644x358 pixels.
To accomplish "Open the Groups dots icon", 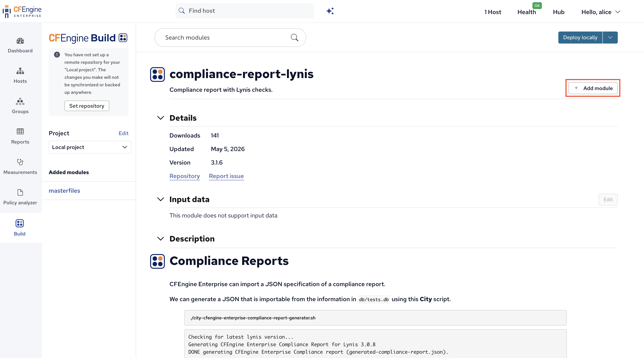I will (20, 101).
